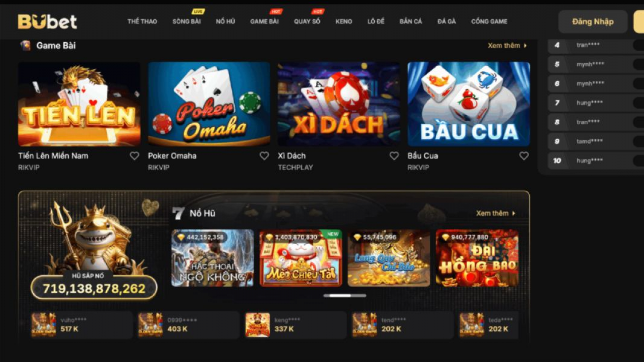
Task: Open winner vuho 517 K game icon
Action: click(x=43, y=324)
